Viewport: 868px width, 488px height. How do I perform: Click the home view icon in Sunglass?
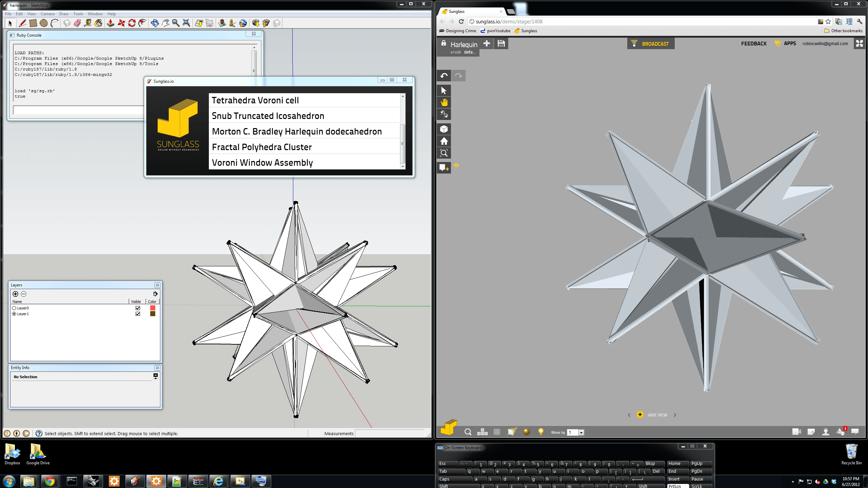(444, 141)
